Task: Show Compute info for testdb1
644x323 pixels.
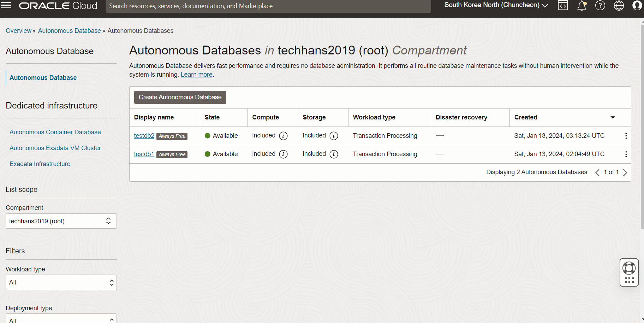Action: pos(283,154)
